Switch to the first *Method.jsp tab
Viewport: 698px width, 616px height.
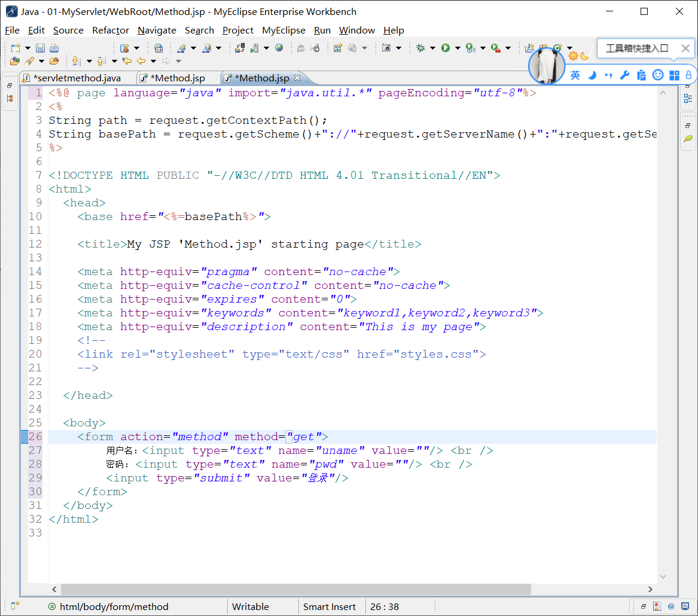tap(178, 78)
